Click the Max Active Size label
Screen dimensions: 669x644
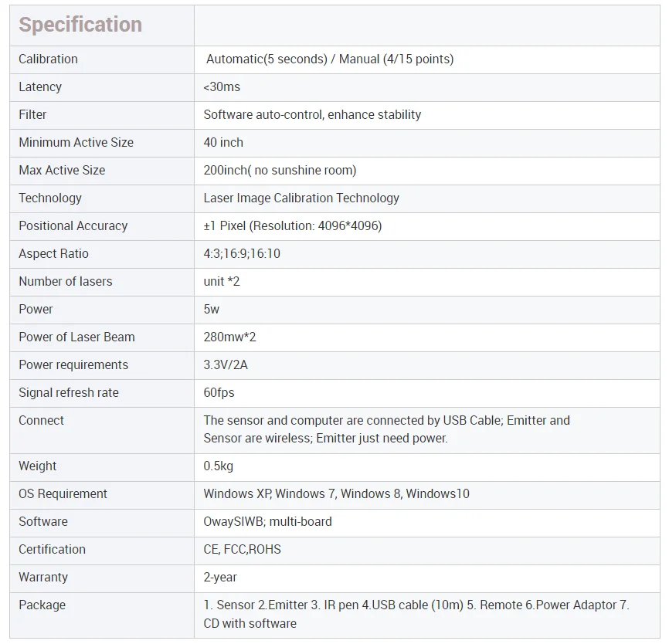pos(62,171)
